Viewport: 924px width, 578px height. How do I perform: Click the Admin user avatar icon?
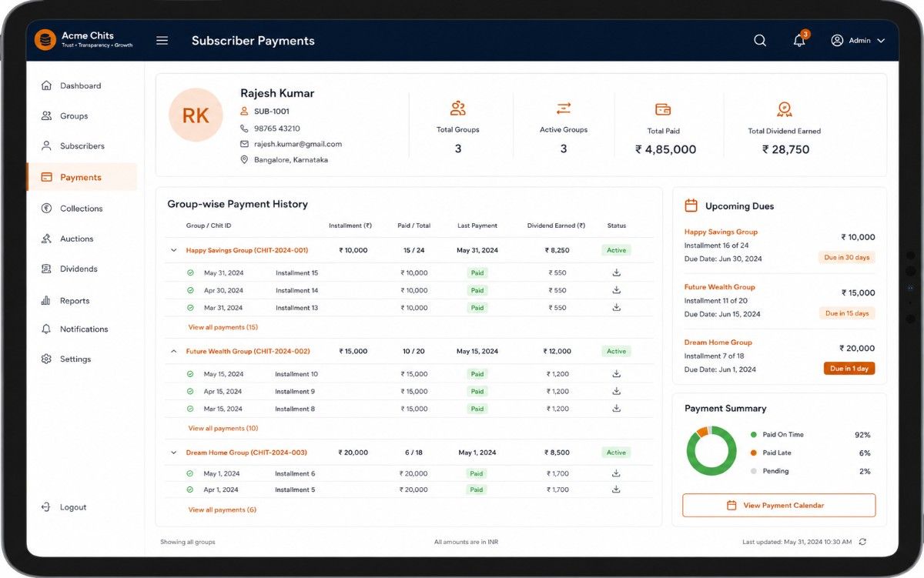pyautogui.click(x=837, y=41)
